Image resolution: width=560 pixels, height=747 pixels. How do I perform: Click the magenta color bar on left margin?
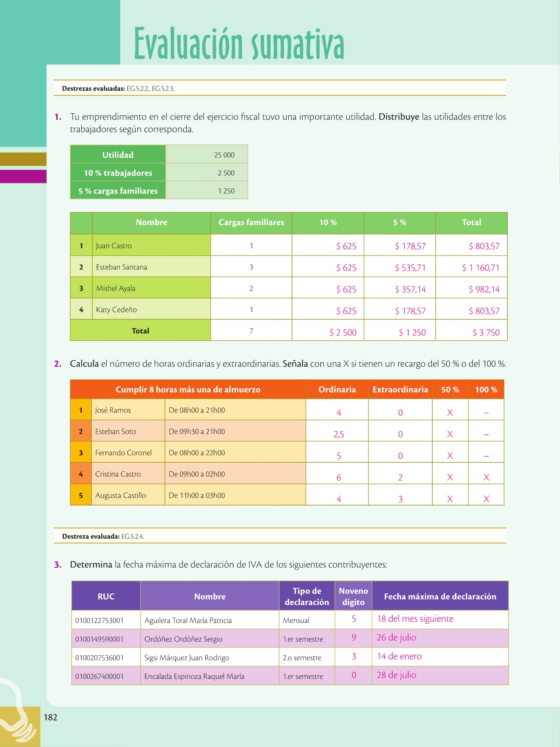(x=23, y=176)
